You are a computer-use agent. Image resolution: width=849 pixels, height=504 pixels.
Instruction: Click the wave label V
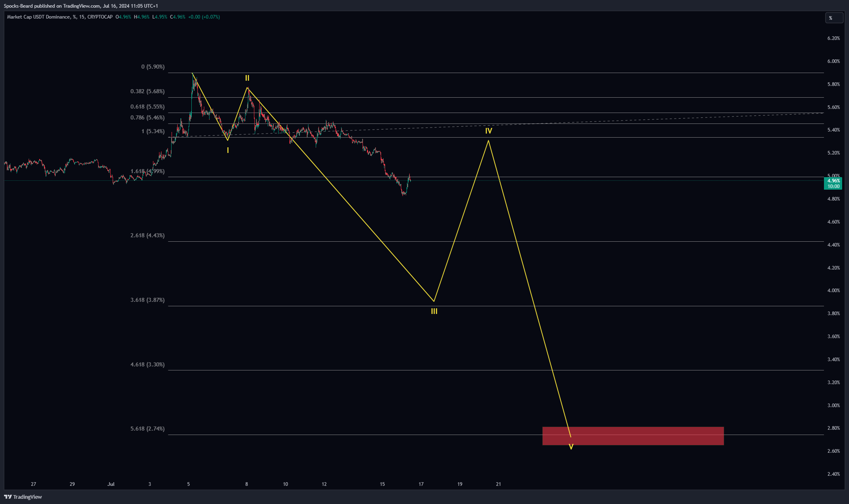pos(571,447)
